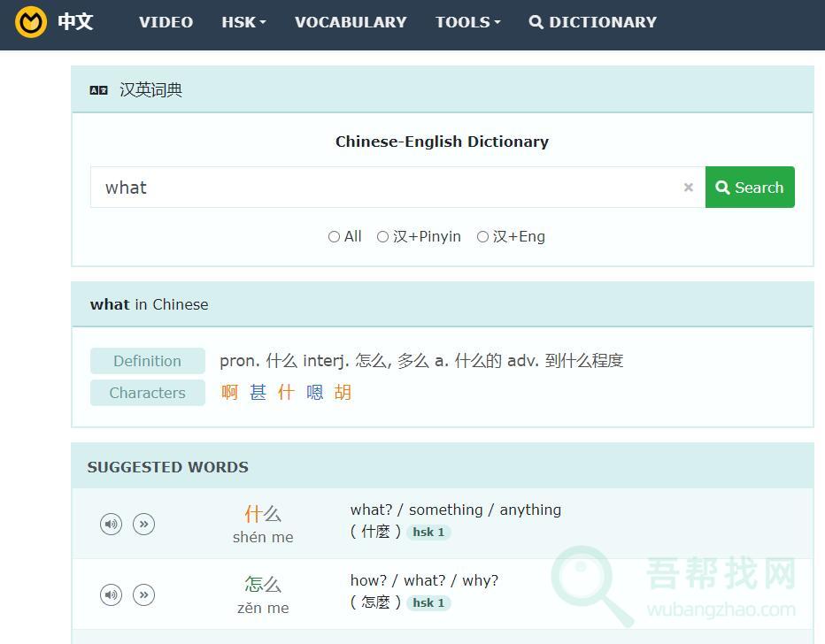Clear the search box using the × icon

[689, 187]
